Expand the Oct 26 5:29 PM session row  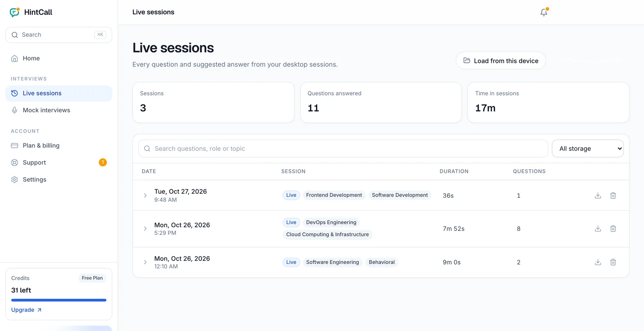[145, 229]
